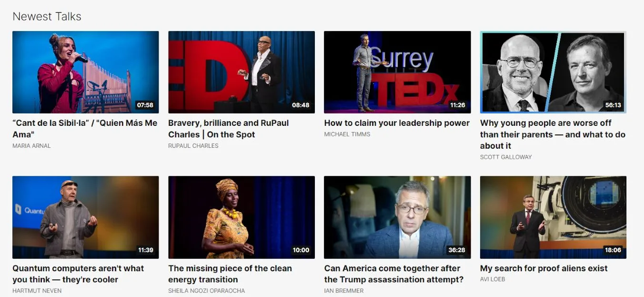Play the TEDx Surrey leadership talk thumbnail
The width and height of the screenshot is (644, 297).
[x=397, y=72]
